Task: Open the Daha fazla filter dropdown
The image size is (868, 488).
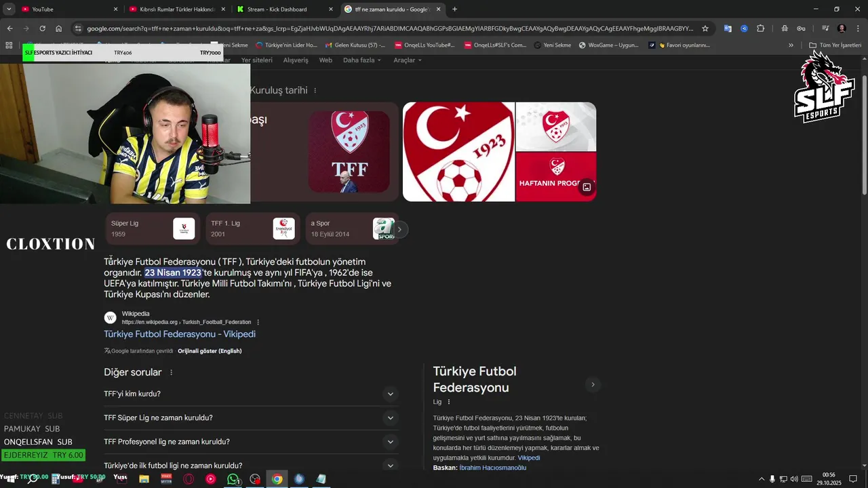Action: (x=362, y=60)
